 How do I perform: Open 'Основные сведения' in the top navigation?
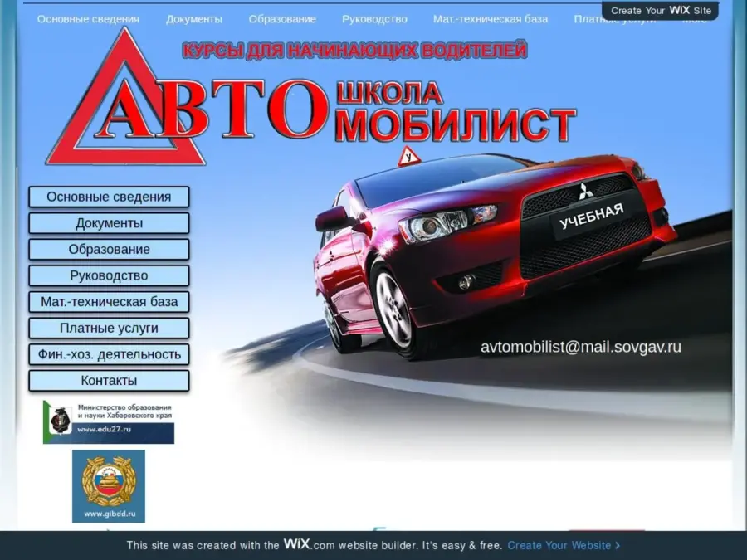(88, 19)
